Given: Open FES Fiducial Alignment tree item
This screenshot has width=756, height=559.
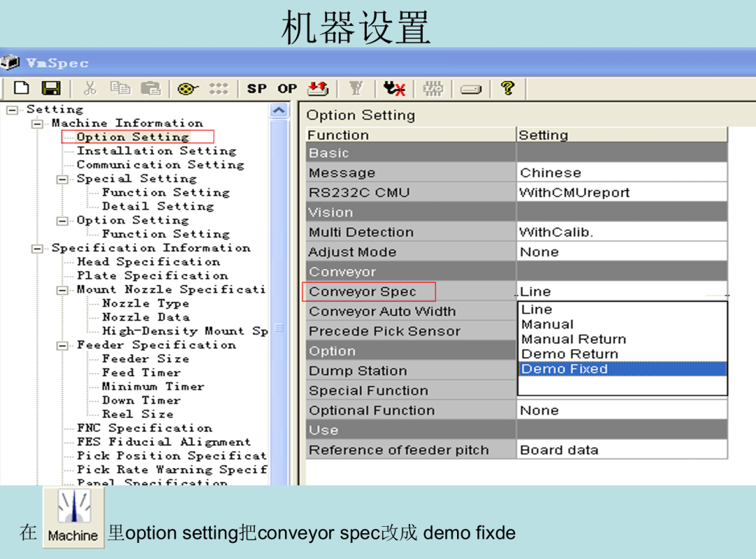Looking at the screenshot, I should 164,442.
